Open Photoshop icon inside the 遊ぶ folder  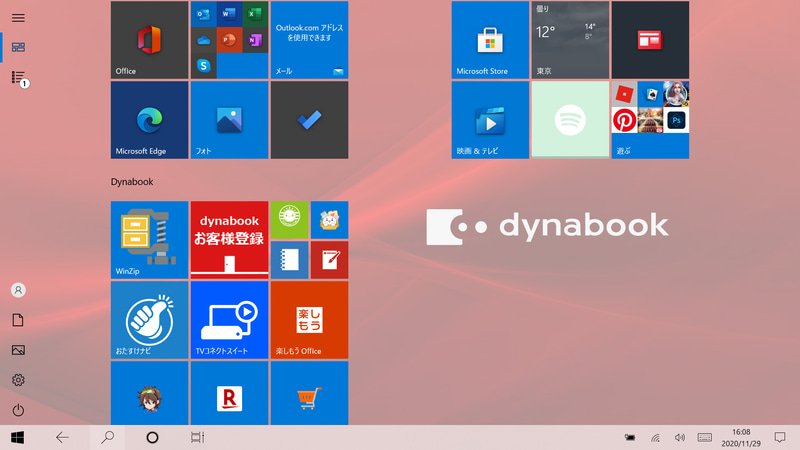[x=677, y=120]
